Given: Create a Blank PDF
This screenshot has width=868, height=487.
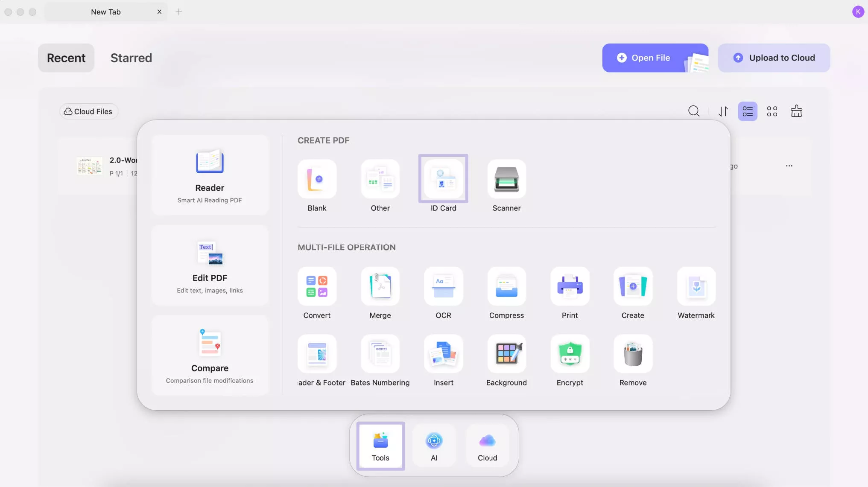Looking at the screenshot, I should point(317,179).
